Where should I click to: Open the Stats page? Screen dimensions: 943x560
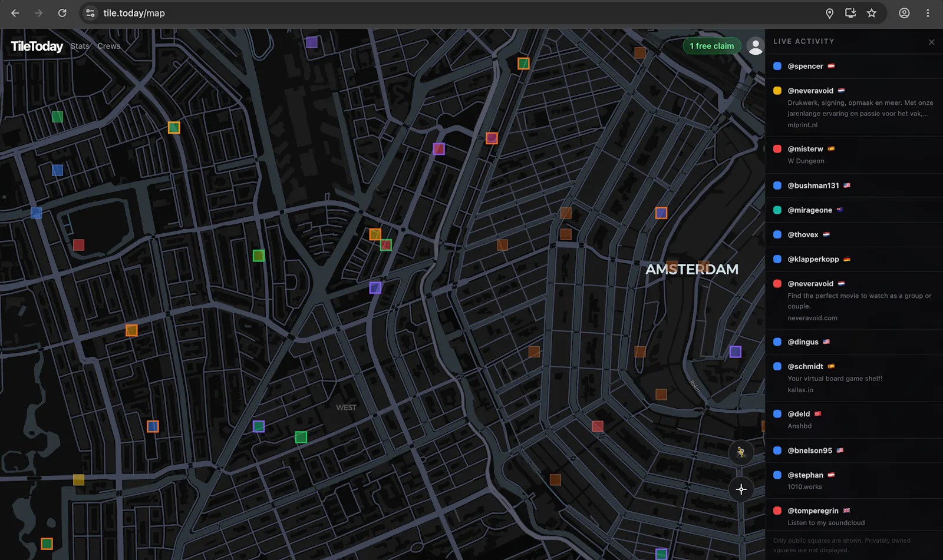80,46
